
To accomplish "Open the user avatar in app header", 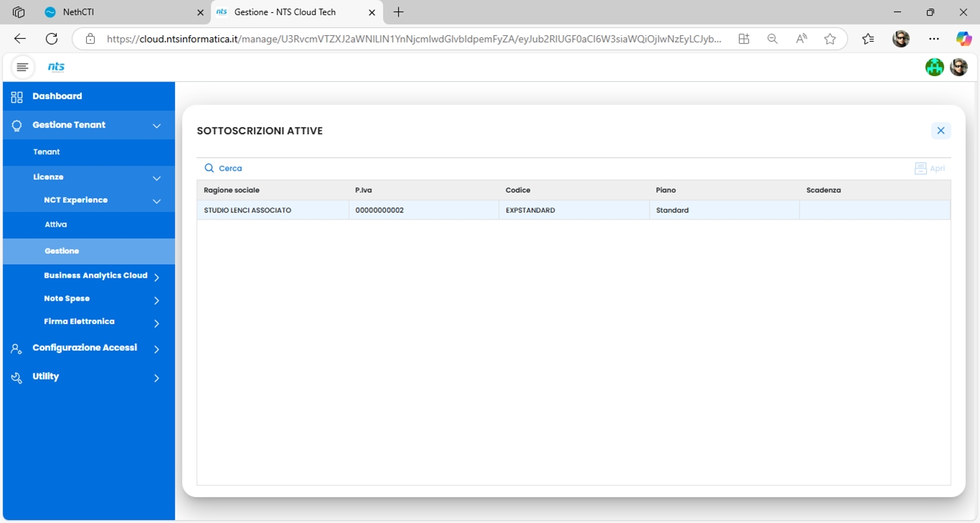I will (x=958, y=67).
